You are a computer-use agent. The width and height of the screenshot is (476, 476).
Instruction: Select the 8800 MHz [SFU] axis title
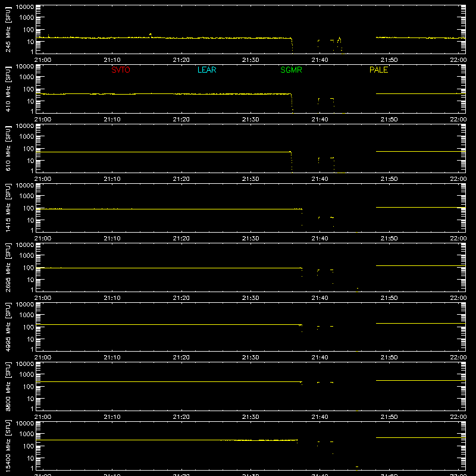(x=8, y=387)
